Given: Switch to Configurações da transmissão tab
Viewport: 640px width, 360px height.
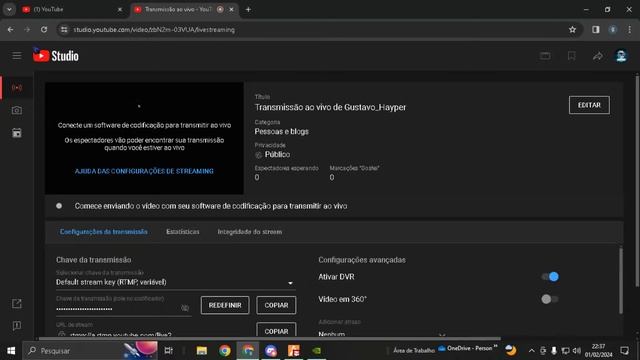Looking at the screenshot, I should point(104,232).
